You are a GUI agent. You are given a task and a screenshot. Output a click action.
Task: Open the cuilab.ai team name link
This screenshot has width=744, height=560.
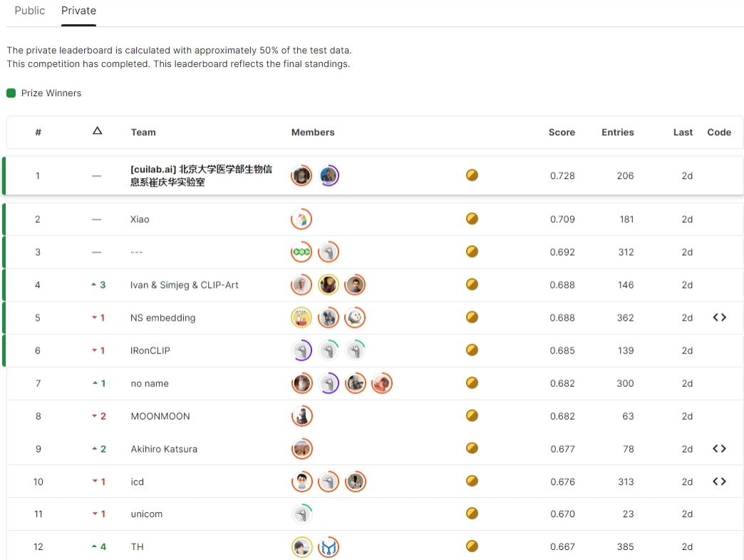coord(201,176)
